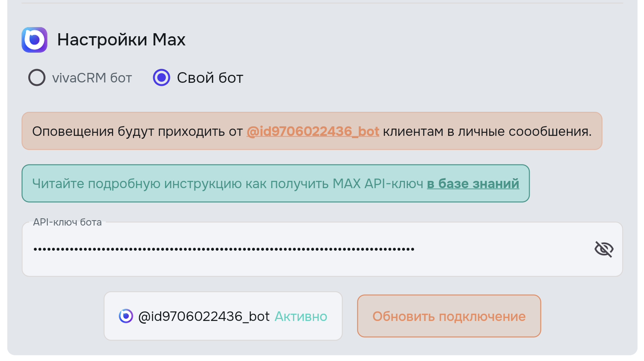Click the 'Оповещения будут приходить от' notice text
644x361 pixels.
tap(138, 131)
